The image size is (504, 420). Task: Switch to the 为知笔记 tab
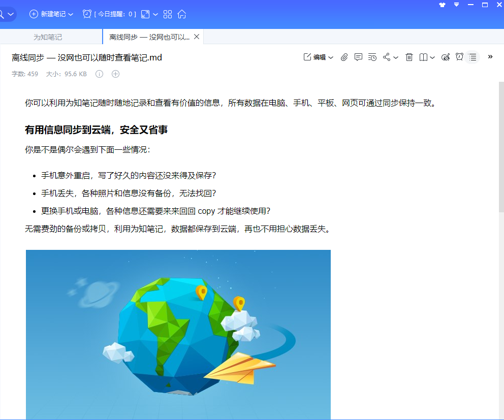(x=48, y=37)
